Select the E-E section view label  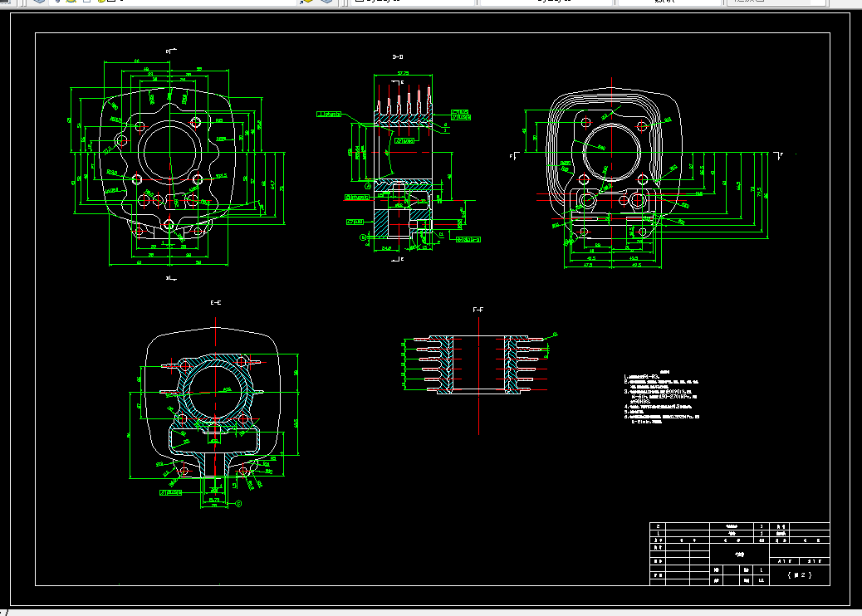point(216,303)
